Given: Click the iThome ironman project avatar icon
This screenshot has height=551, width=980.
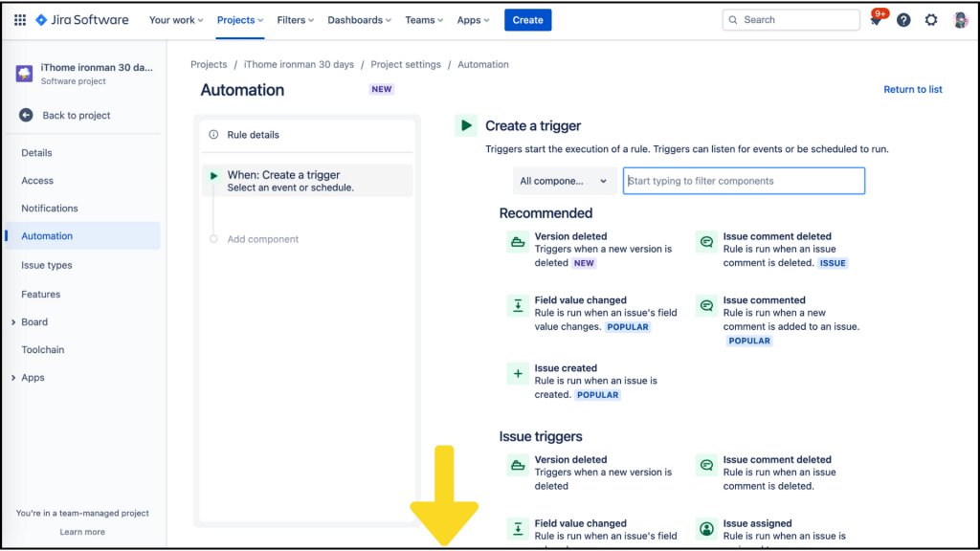Looking at the screenshot, I should (x=24, y=73).
